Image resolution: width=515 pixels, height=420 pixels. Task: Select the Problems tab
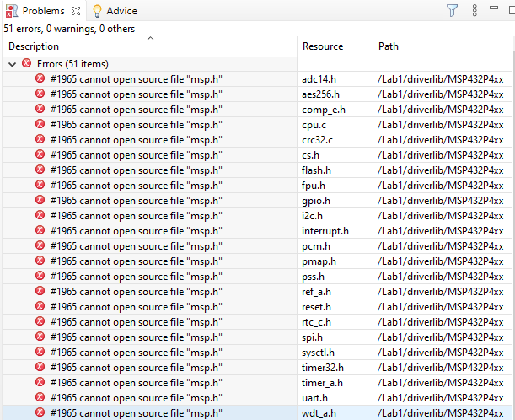(x=42, y=11)
